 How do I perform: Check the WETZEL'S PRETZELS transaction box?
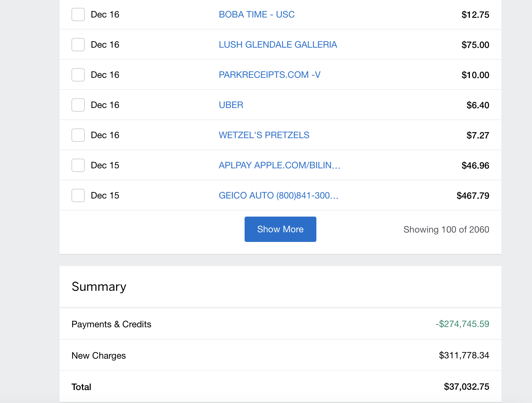(x=78, y=135)
